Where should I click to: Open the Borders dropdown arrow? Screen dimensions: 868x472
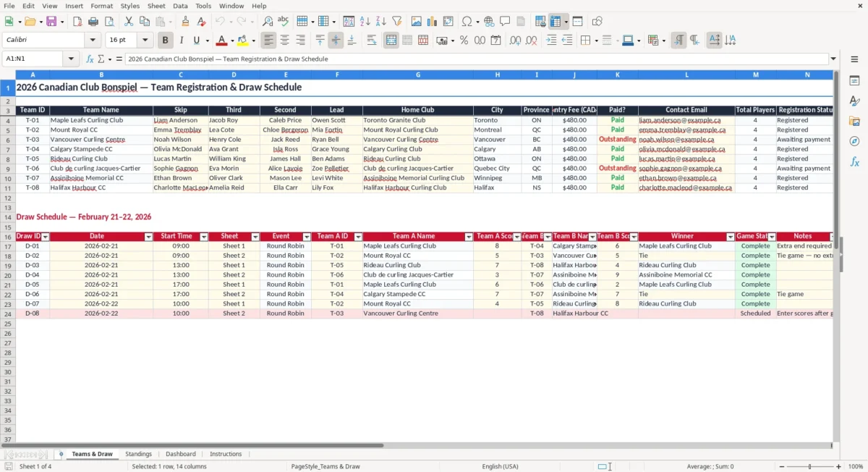point(595,41)
